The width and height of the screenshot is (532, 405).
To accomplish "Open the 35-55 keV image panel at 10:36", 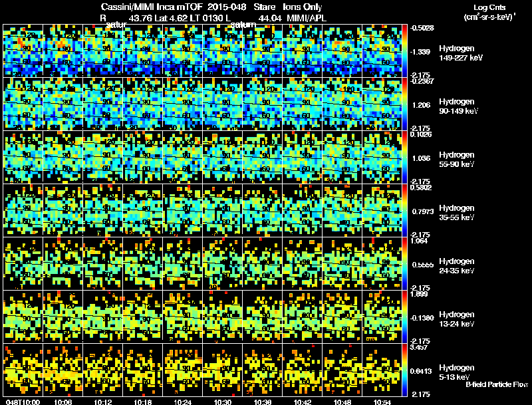I will coord(263,211).
